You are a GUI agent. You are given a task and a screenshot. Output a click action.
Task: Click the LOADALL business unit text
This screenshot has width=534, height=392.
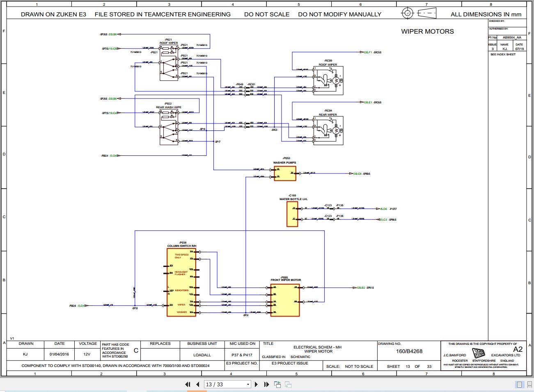tap(202, 355)
